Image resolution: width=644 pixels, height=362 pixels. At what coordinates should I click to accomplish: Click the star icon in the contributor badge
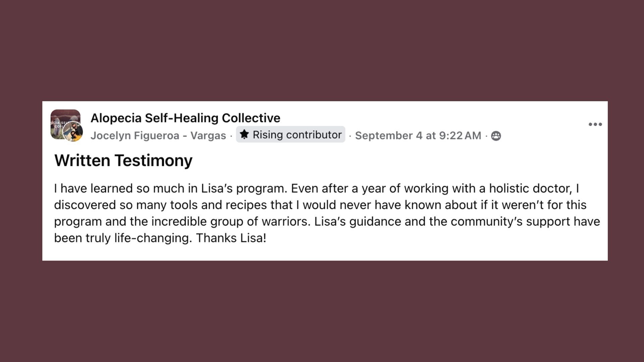(x=244, y=134)
